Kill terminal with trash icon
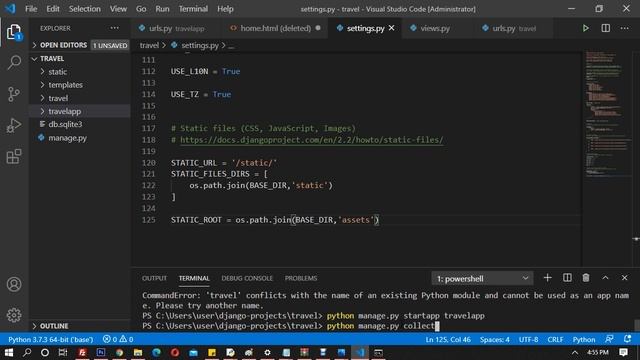 (586, 278)
